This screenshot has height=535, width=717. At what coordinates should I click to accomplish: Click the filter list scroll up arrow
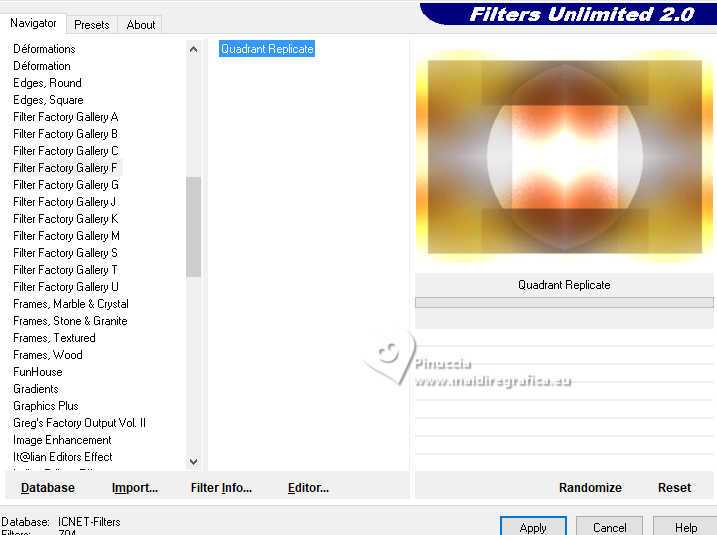click(x=193, y=49)
